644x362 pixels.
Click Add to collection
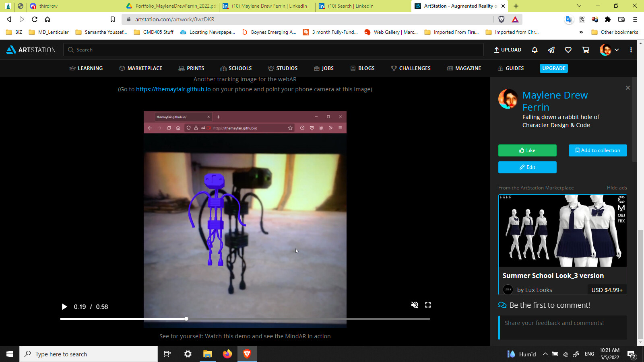pos(597,150)
